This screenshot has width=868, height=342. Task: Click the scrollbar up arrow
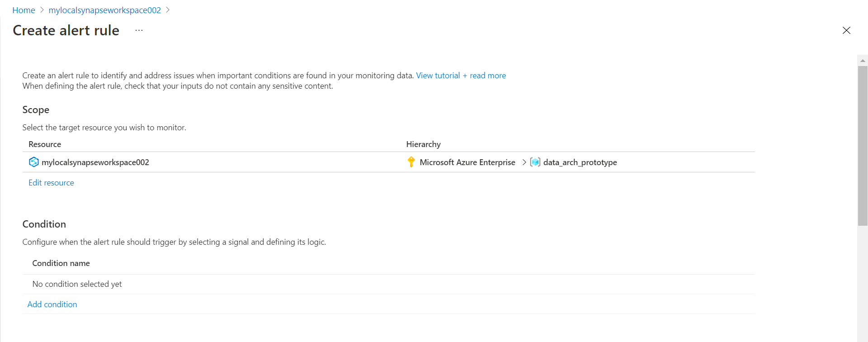click(863, 60)
